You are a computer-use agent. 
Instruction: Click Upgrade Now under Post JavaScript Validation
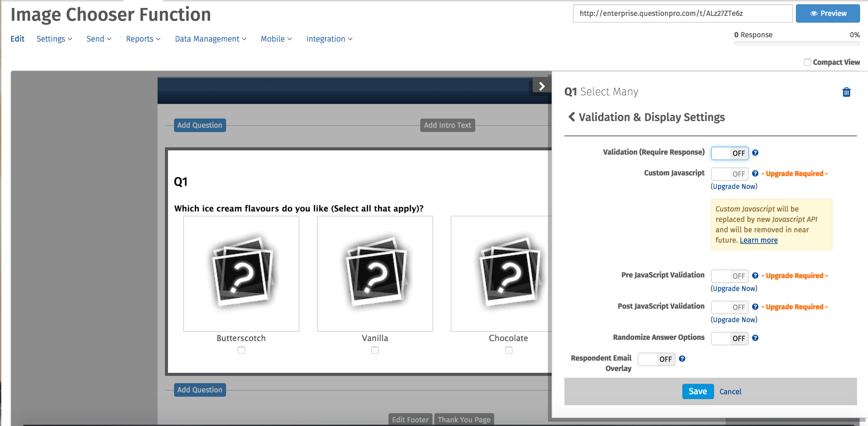pos(734,320)
